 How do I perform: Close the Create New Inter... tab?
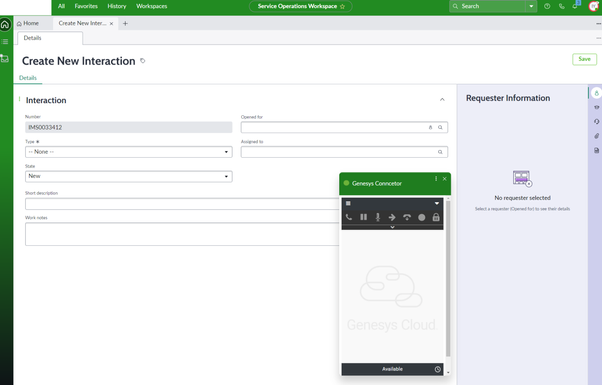coord(111,24)
